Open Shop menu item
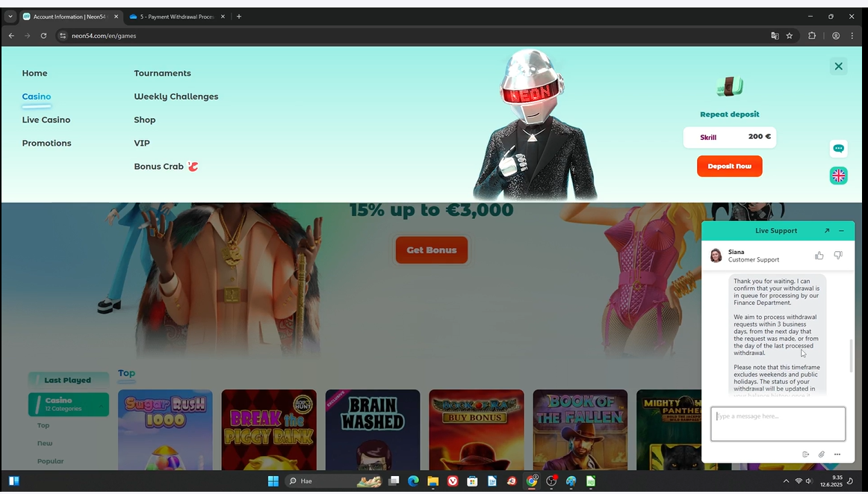The image size is (868, 494). click(144, 120)
